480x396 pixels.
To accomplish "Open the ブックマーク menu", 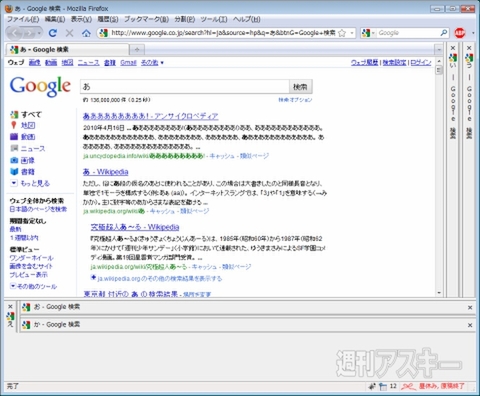I will [x=146, y=19].
